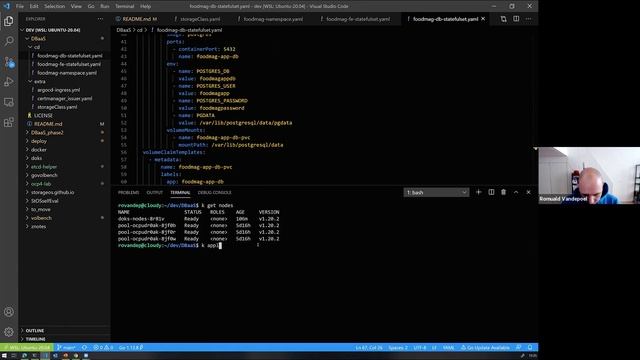Screen dimensions: 640x360
Task: Open the Selection menu
Action: click(x=54, y=6)
